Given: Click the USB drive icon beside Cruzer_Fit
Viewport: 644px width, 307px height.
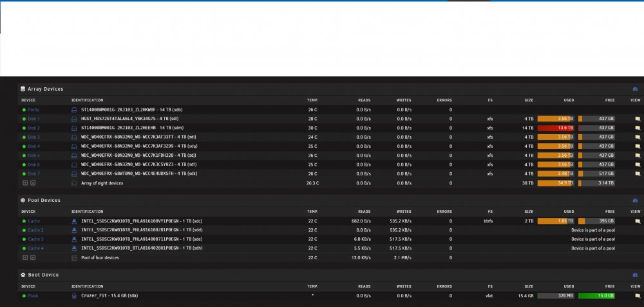Looking at the screenshot, I should point(74,296).
